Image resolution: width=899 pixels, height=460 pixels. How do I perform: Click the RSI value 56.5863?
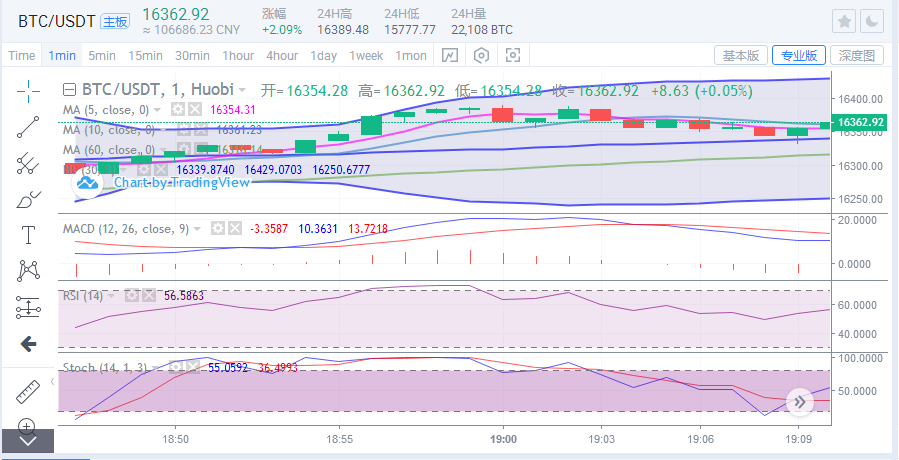[184, 296]
